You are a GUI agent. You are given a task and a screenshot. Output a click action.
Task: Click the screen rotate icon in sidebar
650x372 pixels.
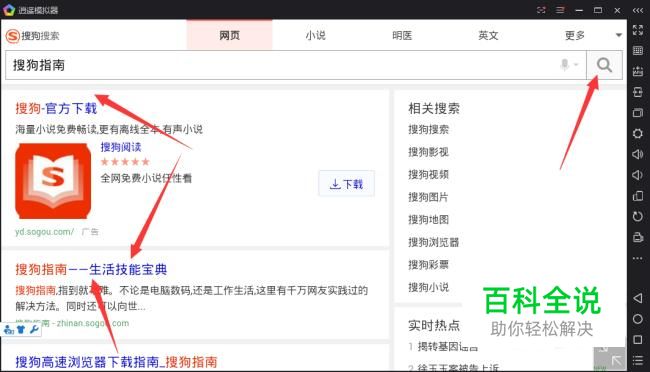[x=638, y=92]
